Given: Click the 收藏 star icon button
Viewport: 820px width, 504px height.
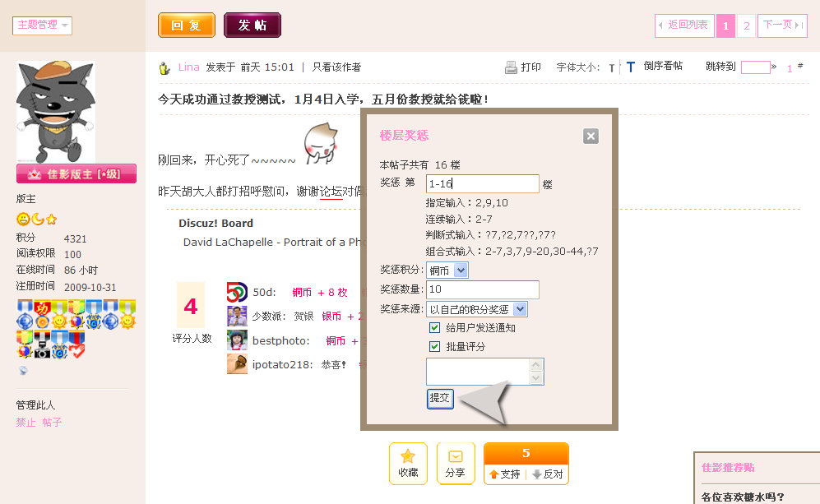Looking at the screenshot, I should 408,463.
